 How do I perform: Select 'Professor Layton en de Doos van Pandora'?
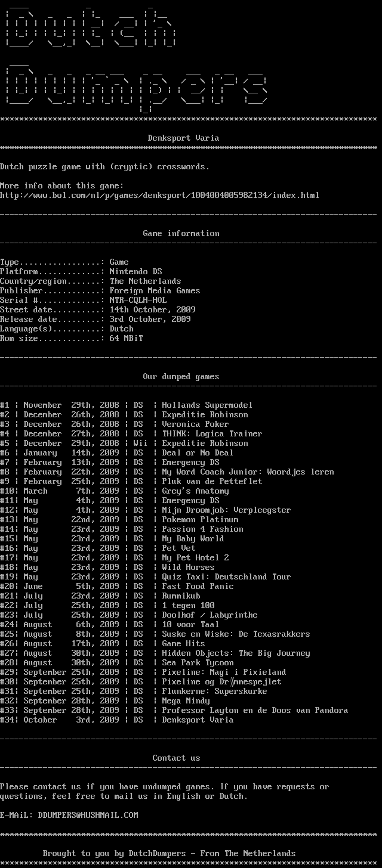tap(255, 710)
